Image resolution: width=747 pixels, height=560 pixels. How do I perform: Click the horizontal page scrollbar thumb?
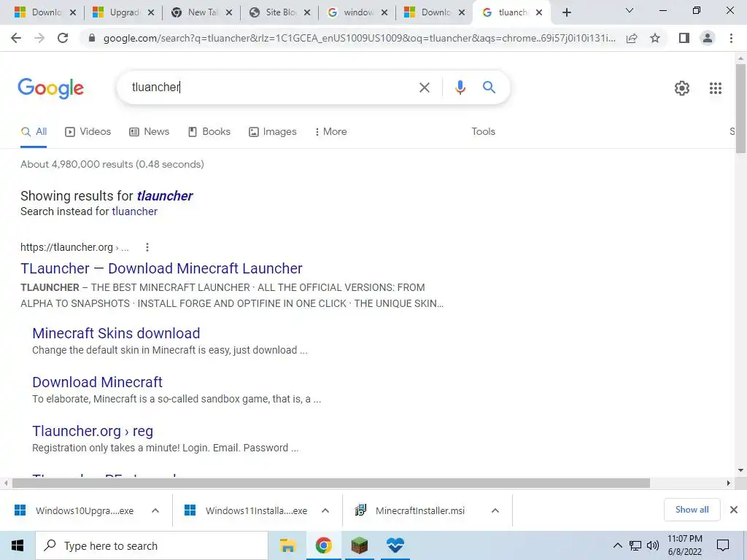coord(331,483)
